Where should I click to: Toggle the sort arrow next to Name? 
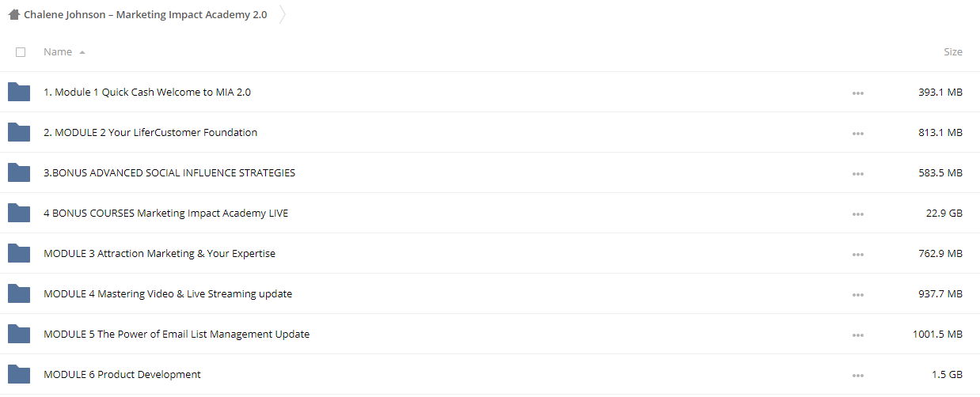[82, 52]
